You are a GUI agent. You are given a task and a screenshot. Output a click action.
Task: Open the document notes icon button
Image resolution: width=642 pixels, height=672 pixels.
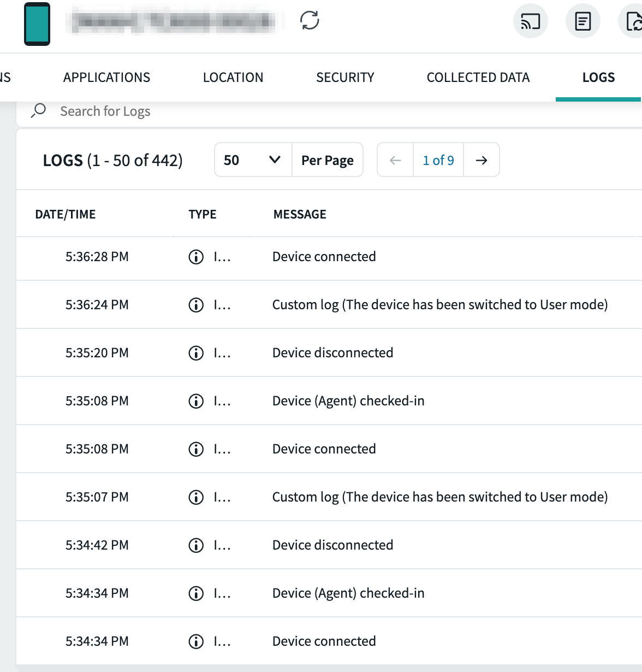[x=582, y=21]
